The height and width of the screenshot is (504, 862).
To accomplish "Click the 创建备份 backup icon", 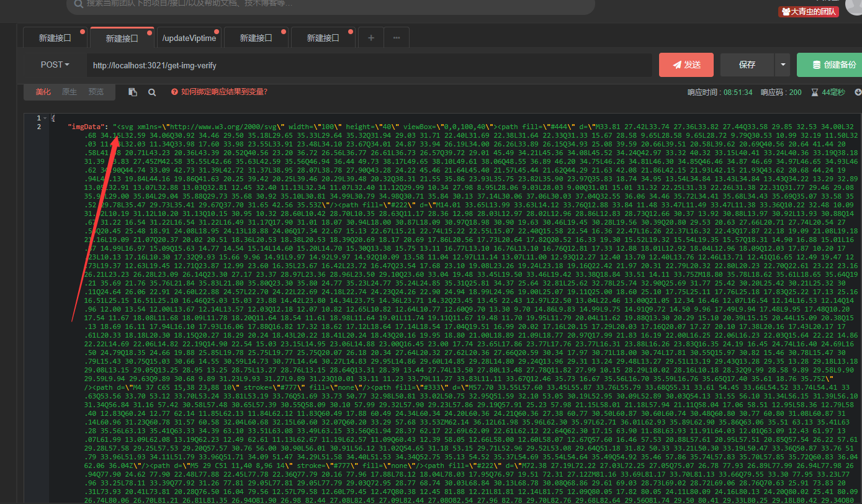I will coord(817,65).
